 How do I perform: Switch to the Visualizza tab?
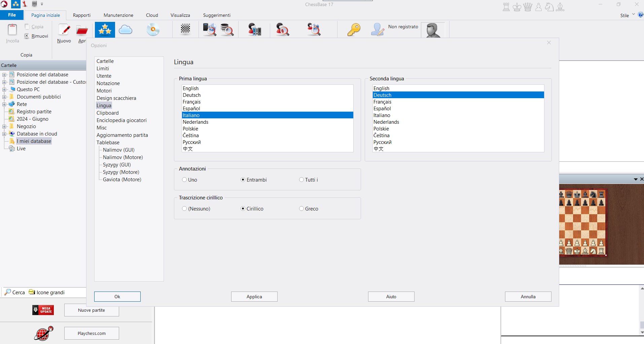point(180,15)
